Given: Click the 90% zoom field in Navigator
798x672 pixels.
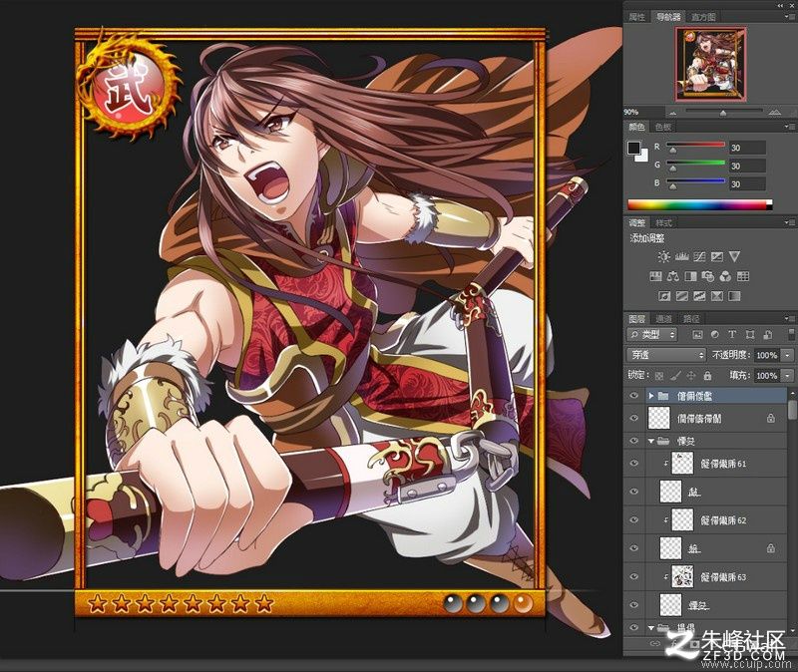Looking at the screenshot, I should pos(643,112).
